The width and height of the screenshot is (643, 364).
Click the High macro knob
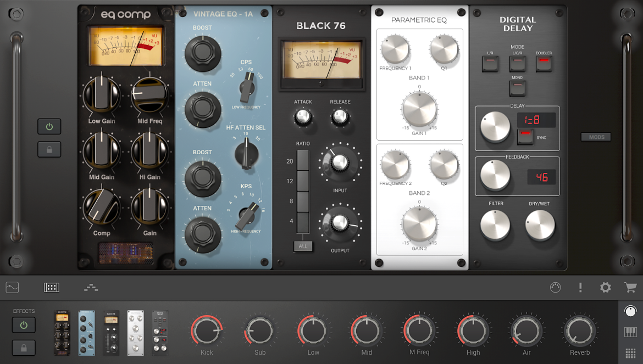tap(473, 331)
